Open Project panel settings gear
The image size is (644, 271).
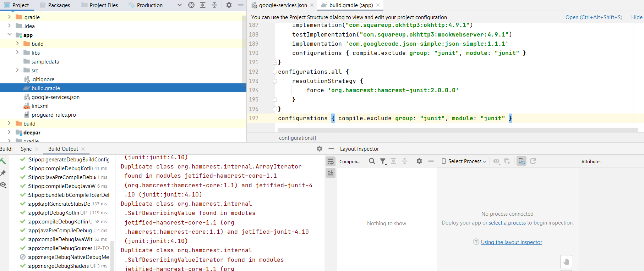229,5
